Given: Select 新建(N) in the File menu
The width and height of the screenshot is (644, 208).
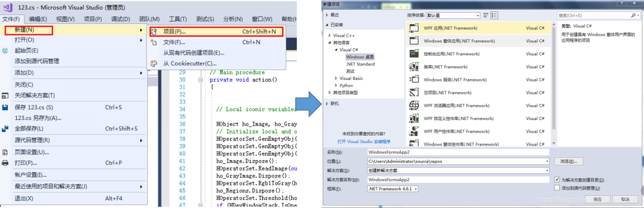Looking at the screenshot, I should click(74, 30).
